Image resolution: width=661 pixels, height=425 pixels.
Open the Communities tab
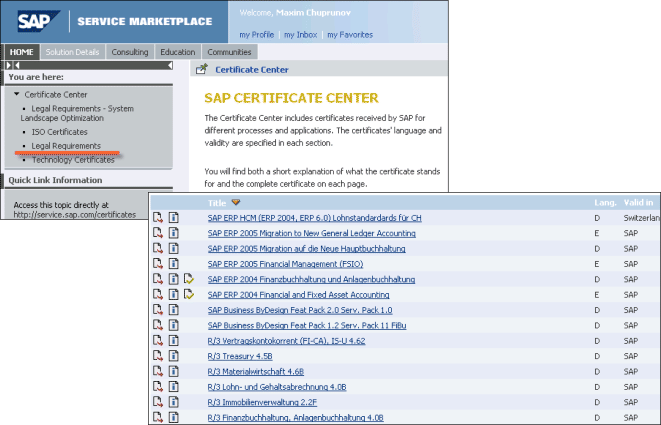229,52
